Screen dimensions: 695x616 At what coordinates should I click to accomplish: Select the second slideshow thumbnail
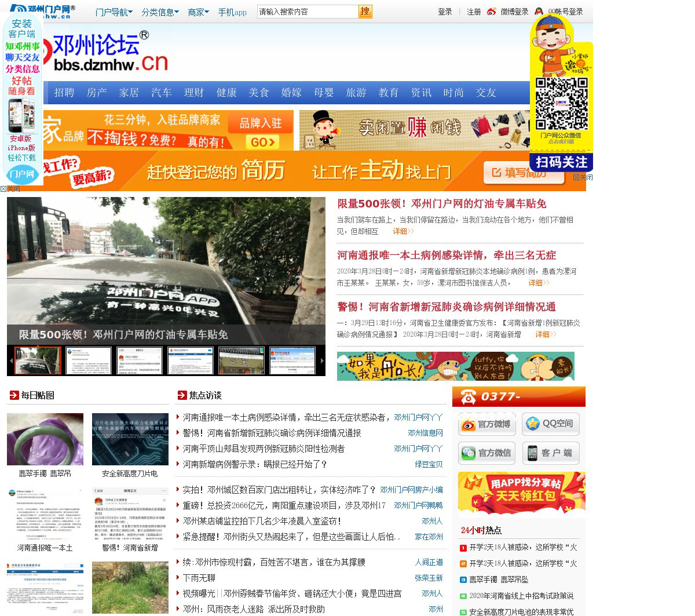[x=89, y=360]
